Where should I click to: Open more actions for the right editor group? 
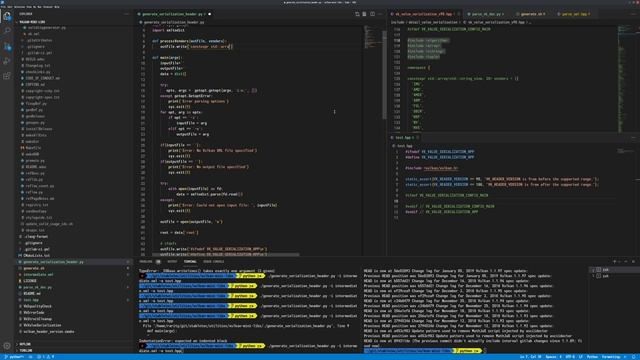click(x=633, y=14)
